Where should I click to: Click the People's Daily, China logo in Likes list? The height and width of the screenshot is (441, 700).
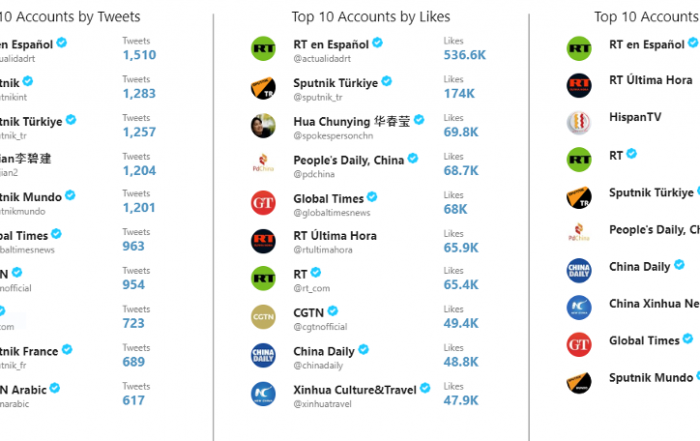point(263,164)
